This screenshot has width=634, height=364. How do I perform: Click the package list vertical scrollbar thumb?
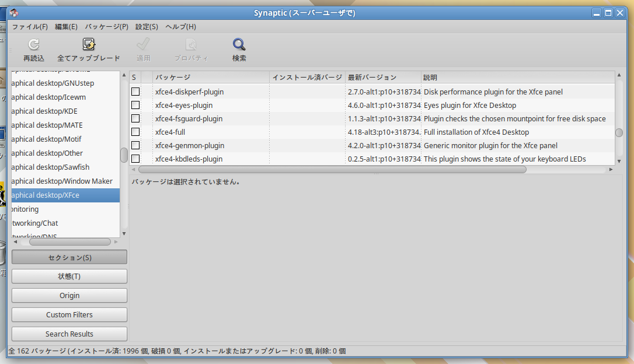coord(619,132)
